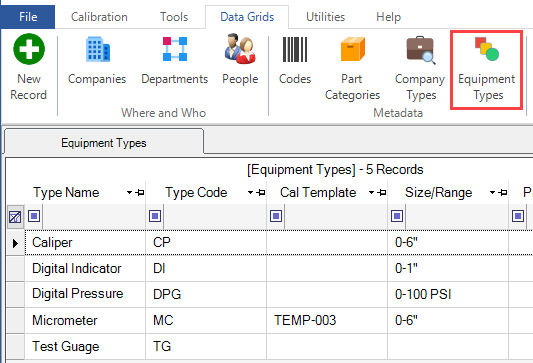The image size is (533, 363).
Task: Click the clear filter row icon
Action: (x=15, y=217)
